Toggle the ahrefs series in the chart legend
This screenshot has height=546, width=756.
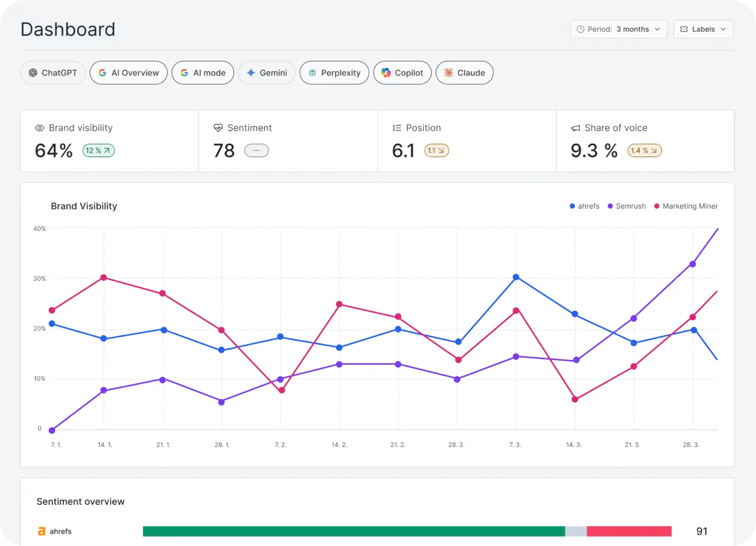click(584, 206)
